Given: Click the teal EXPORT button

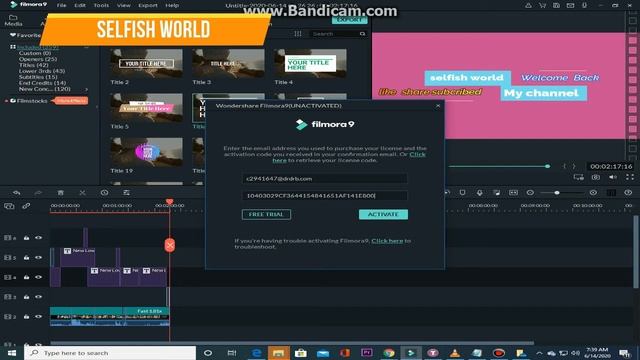Looking at the screenshot, I should pos(349,20).
